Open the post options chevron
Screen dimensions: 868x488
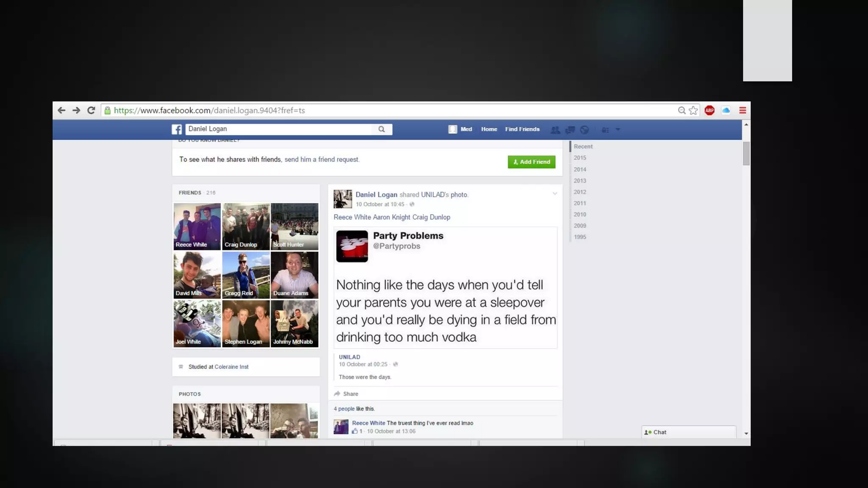coord(555,194)
